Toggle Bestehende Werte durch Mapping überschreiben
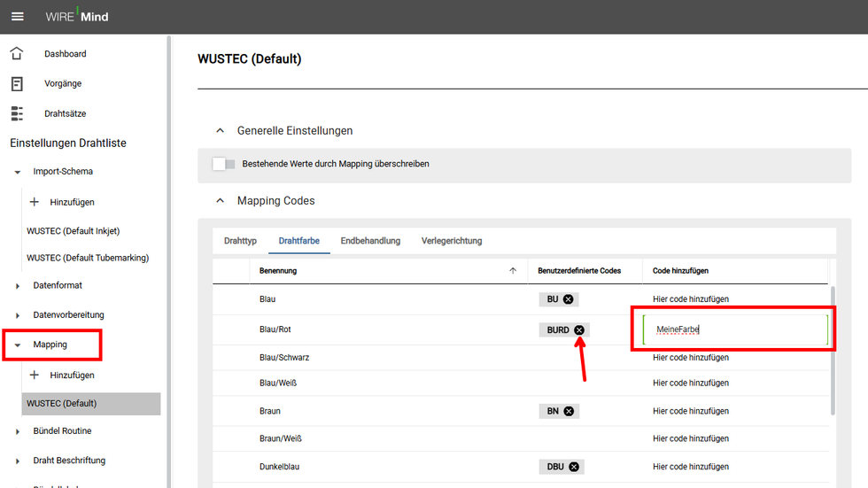Image resolution: width=868 pixels, height=488 pixels. coord(224,165)
